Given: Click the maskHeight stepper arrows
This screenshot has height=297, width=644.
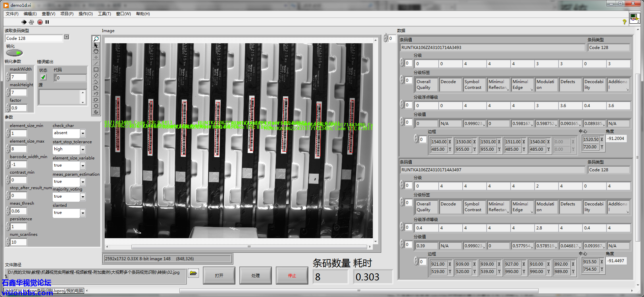Looking at the screenshot, I should click(x=8, y=92).
